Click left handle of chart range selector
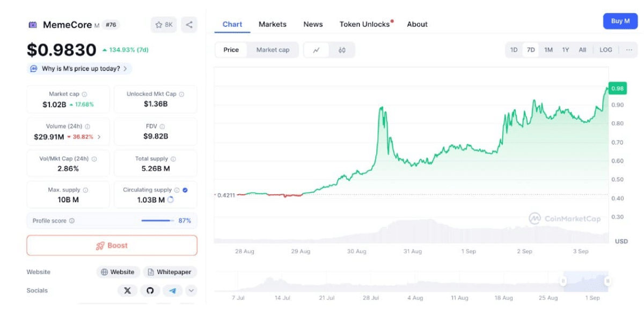644x309 pixels. point(563,281)
